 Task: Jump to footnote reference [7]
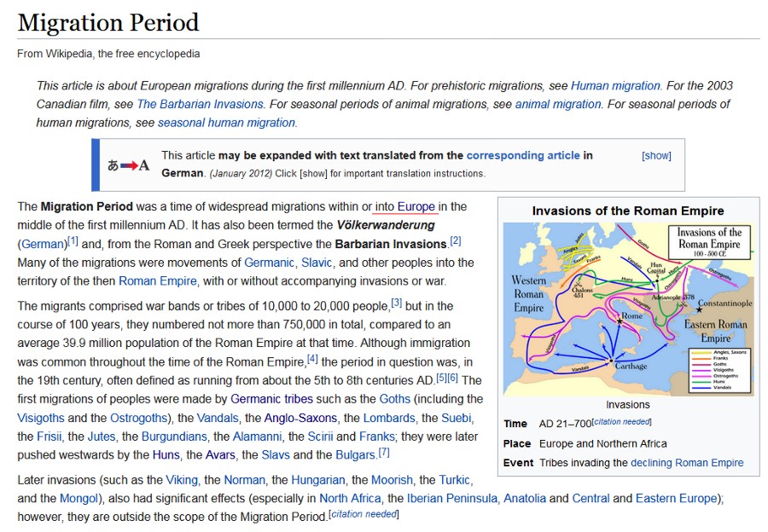(384, 453)
